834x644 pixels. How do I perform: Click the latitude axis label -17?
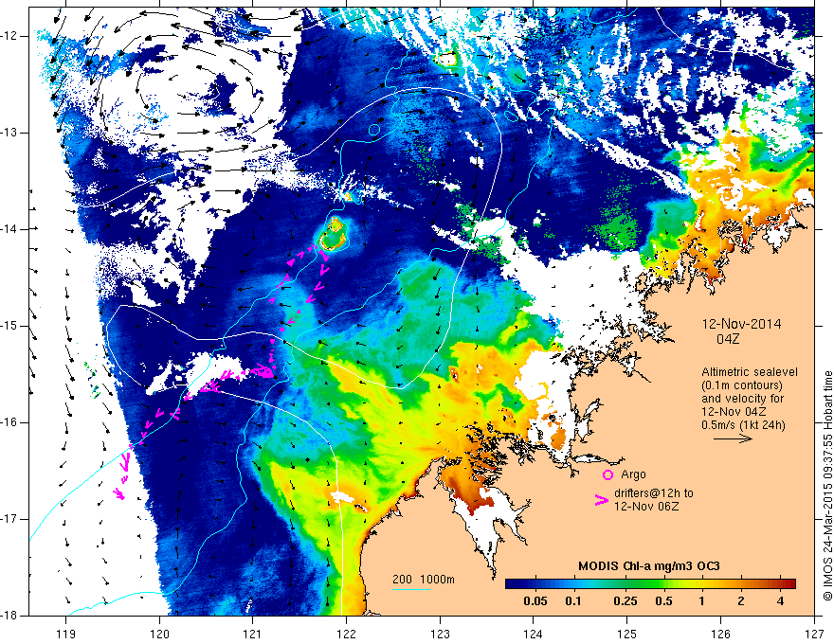tap(9, 519)
